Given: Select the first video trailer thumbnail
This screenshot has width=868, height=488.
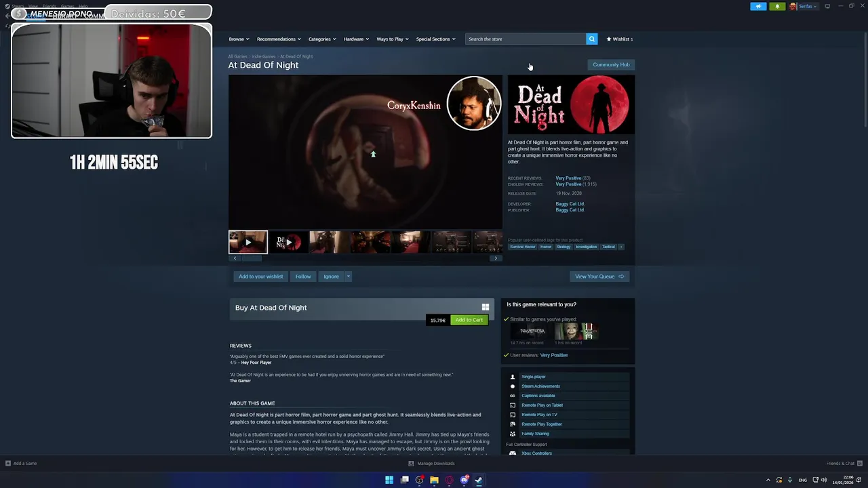Looking at the screenshot, I should (248, 242).
